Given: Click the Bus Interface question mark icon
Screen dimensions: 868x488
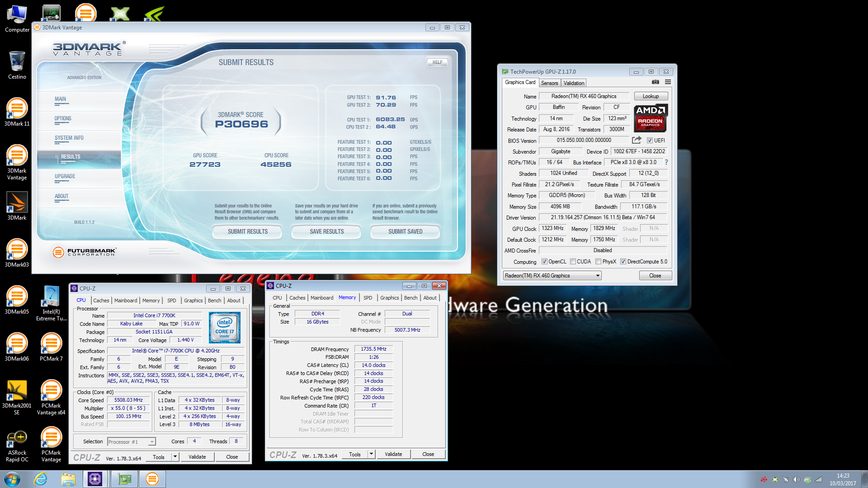Looking at the screenshot, I should [666, 162].
